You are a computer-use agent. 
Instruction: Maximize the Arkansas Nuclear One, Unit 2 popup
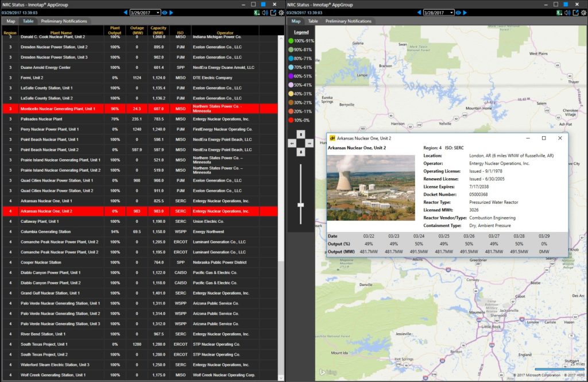point(544,138)
